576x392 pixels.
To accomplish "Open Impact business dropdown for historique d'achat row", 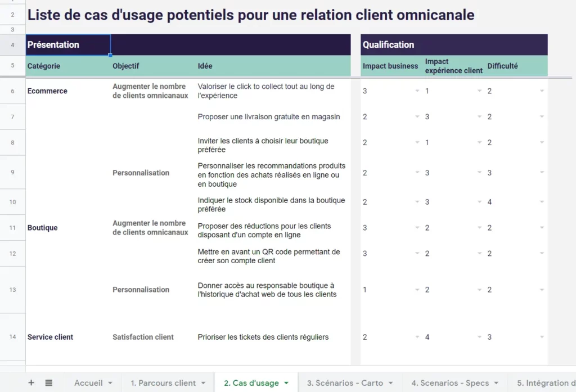I will point(417,290).
